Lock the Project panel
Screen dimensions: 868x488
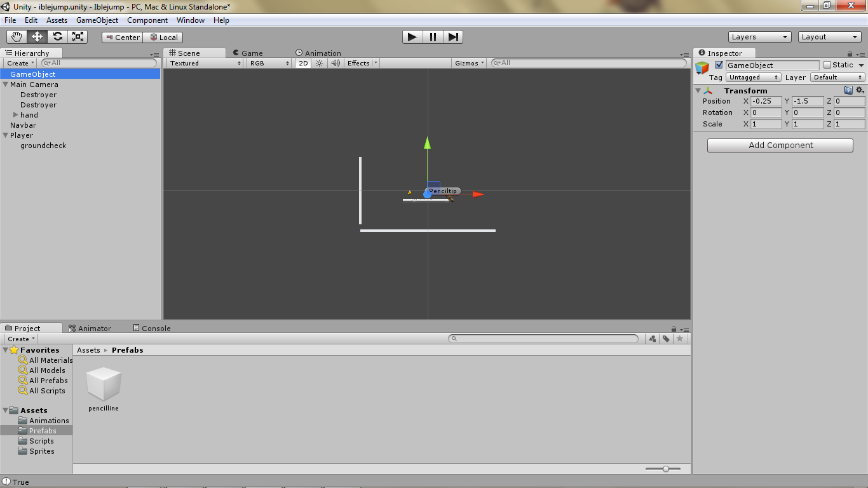click(x=674, y=329)
